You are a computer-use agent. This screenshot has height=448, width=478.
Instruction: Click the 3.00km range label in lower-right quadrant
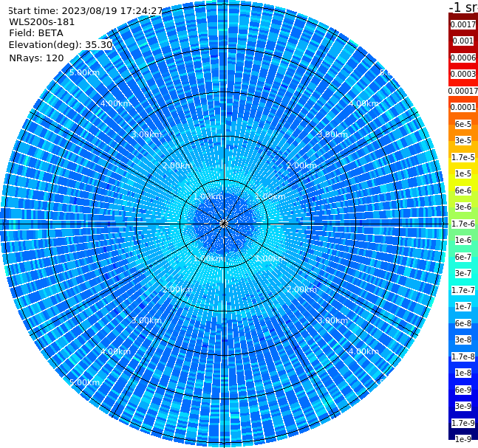tap(332, 320)
